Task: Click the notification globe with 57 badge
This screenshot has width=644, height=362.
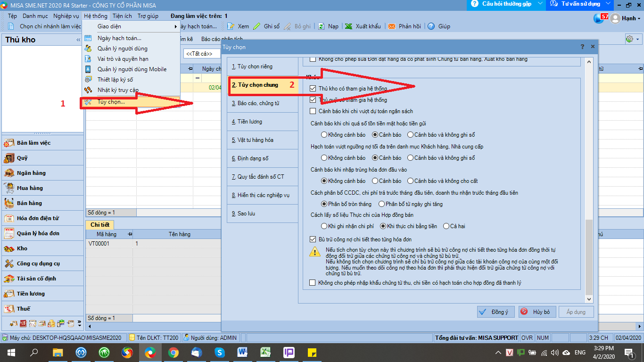Action: pos(600,18)
